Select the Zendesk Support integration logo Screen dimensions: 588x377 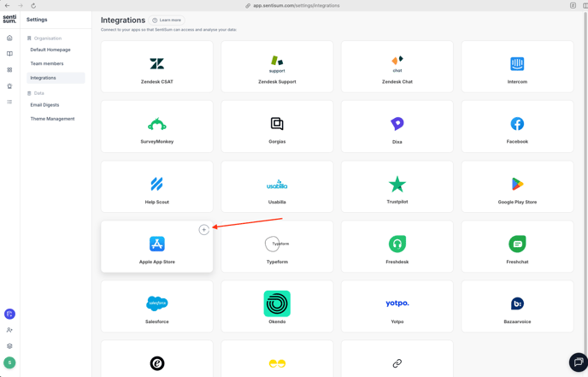pos(277,64)
